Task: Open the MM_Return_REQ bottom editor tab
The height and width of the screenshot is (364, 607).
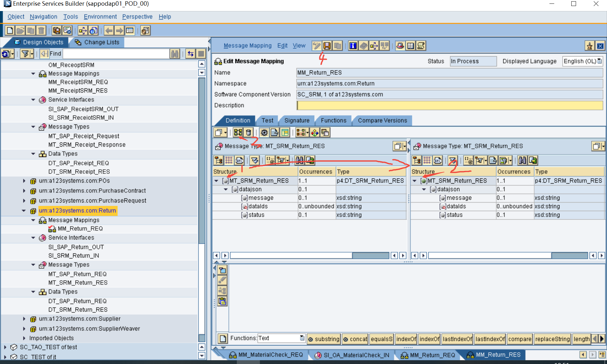Action: [428, 355]
